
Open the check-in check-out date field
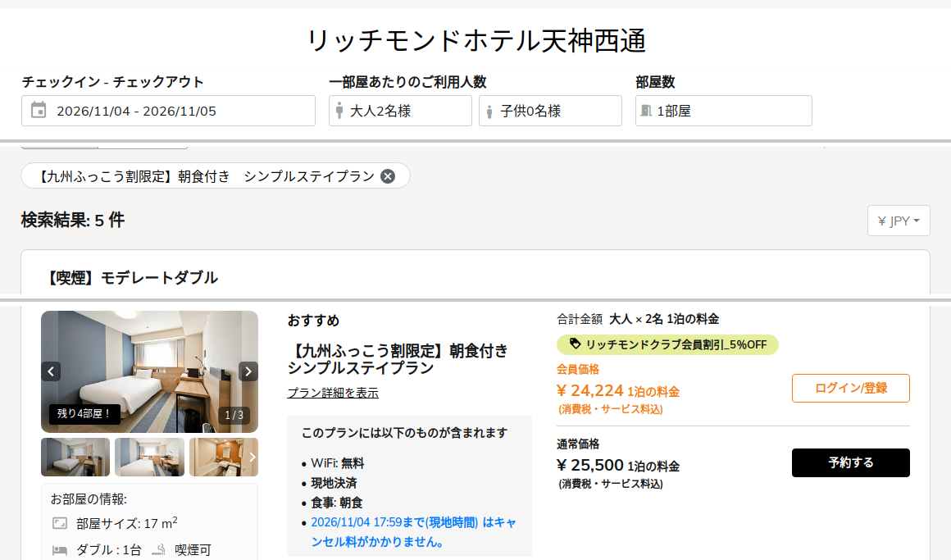click(169, 111)
